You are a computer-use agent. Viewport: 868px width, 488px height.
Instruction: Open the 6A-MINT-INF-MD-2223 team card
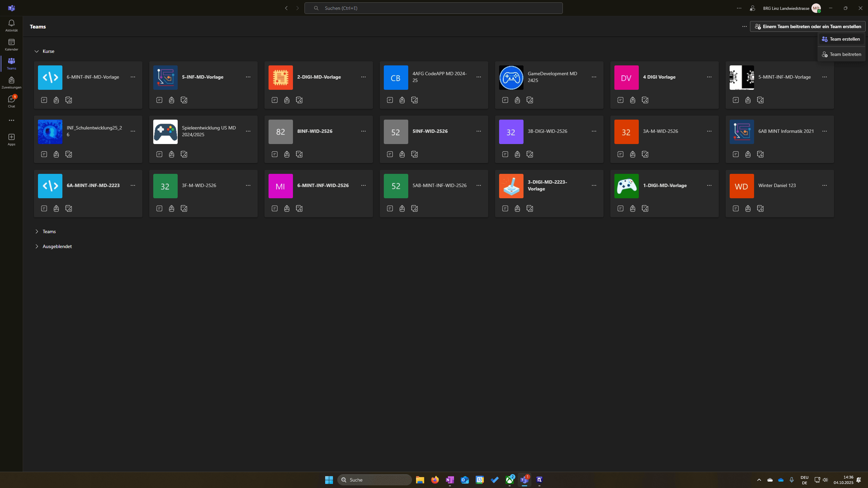click(88, 194)
